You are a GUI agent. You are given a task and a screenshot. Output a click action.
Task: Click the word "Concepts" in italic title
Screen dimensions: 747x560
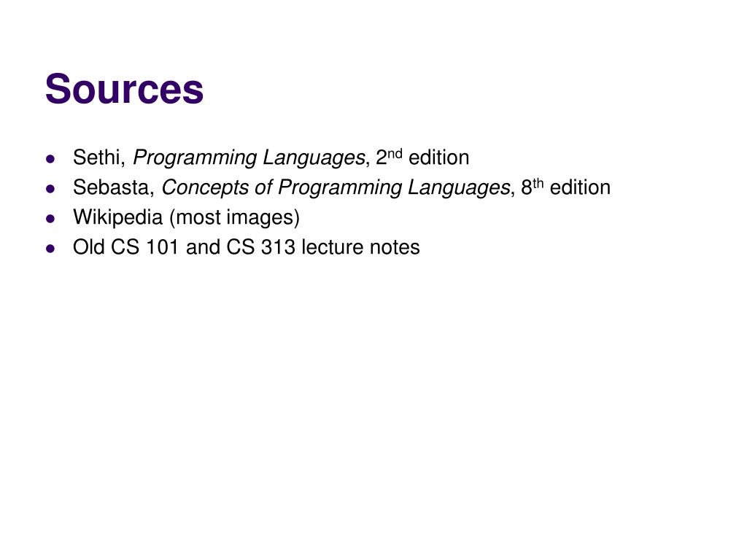point(205,188)
